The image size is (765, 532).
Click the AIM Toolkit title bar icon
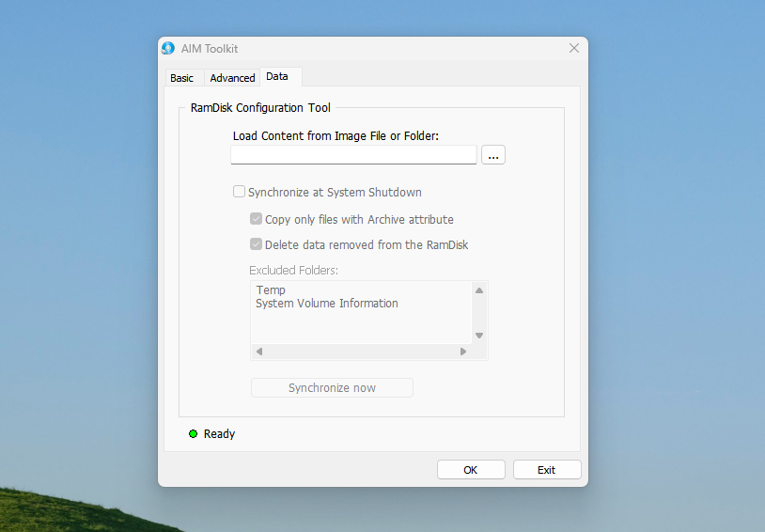168,48
